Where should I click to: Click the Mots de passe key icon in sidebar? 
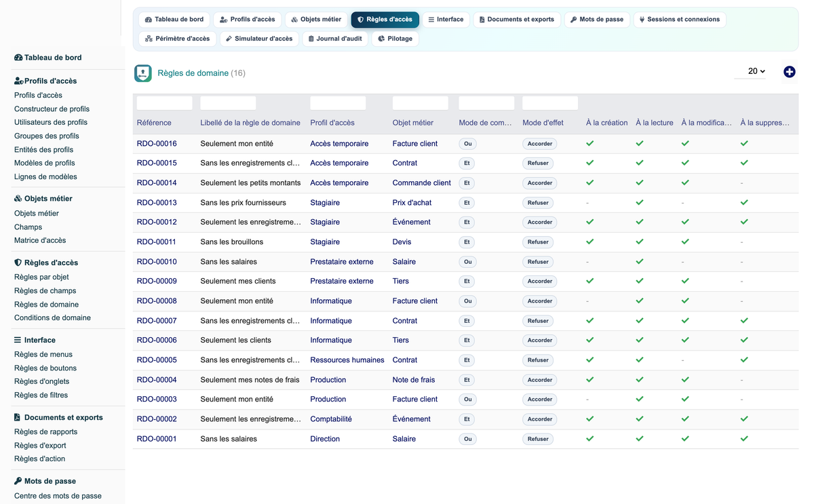[x=18, y=481]
